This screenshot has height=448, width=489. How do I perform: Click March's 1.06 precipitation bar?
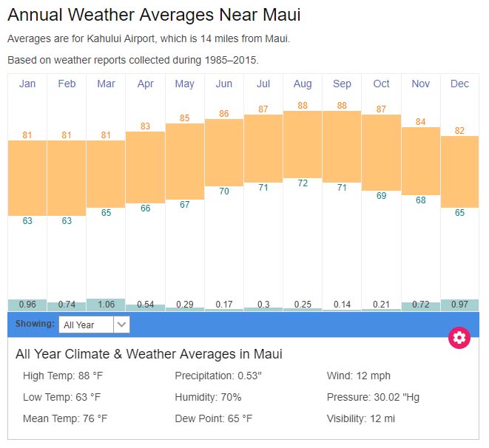[x=106, y=305]
